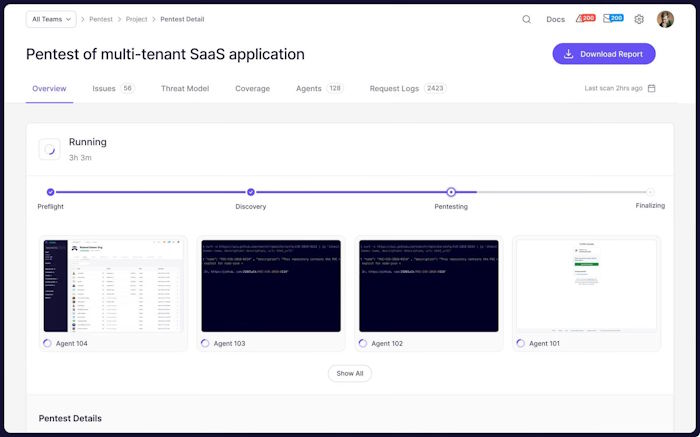Click the Agent 102 label
This screenshot has width=700, height=437.
[387, 343]
